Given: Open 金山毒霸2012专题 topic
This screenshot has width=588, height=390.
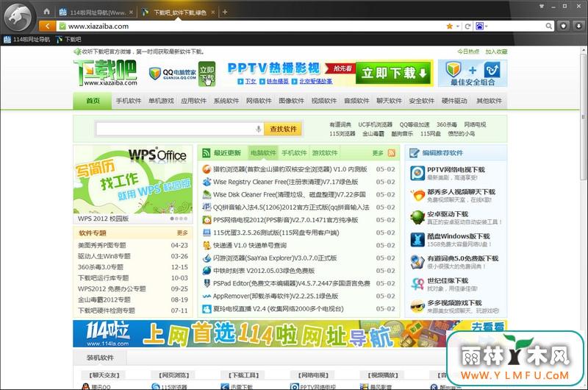Looking at the screenshot, I should (104, 300).
